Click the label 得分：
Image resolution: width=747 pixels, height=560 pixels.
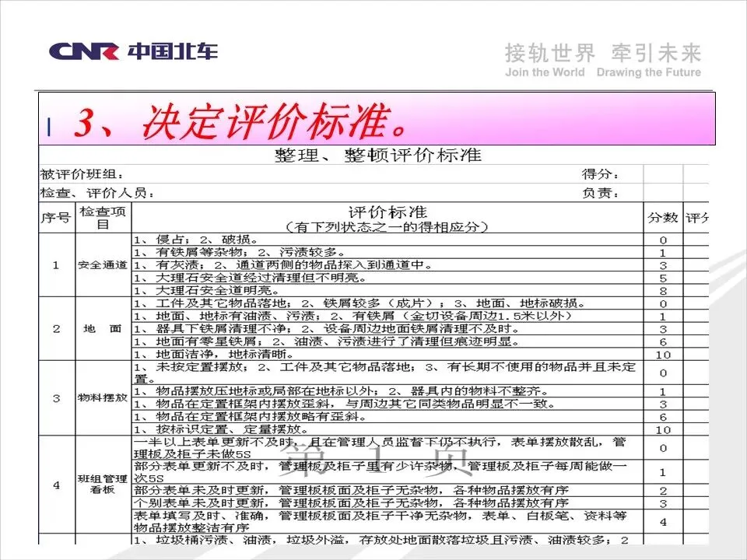(600, 174)
